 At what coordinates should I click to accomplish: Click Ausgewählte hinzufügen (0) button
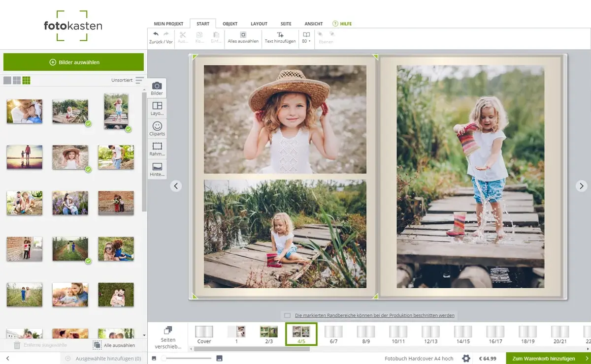tap(102, 359)
